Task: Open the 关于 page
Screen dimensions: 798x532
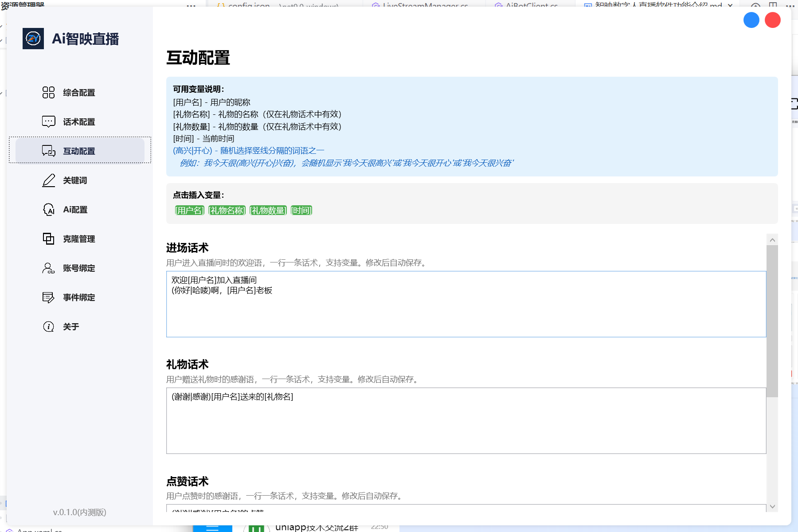Action: click(x=80, y=326)
